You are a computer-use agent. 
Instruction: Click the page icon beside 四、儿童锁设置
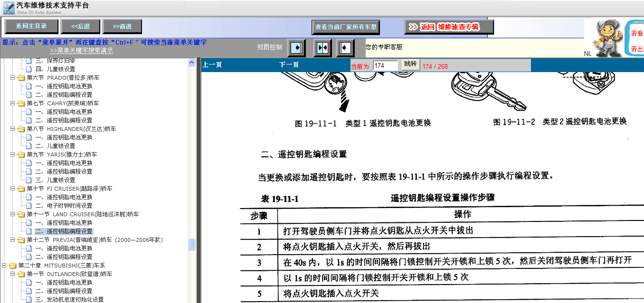(x=29, y=69)
